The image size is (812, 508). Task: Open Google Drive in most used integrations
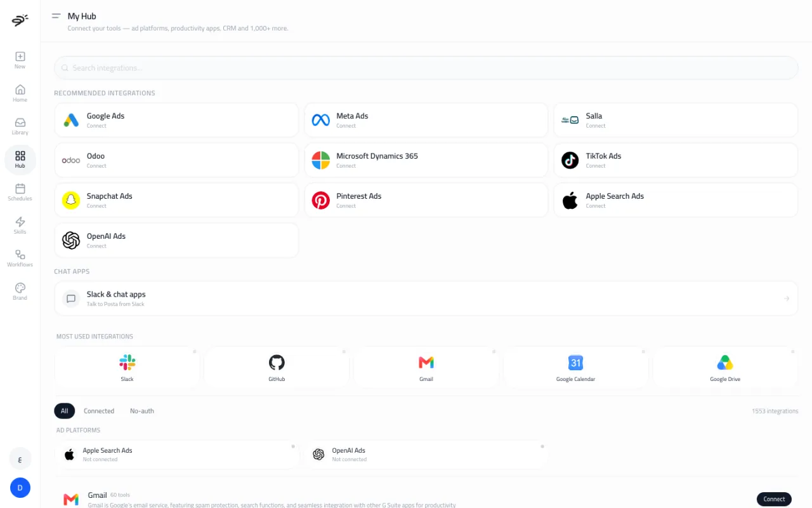point(725,368)
